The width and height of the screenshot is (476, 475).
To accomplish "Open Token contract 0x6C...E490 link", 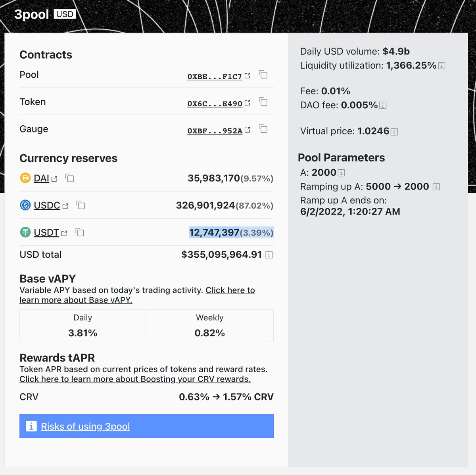I will (215, 103).
